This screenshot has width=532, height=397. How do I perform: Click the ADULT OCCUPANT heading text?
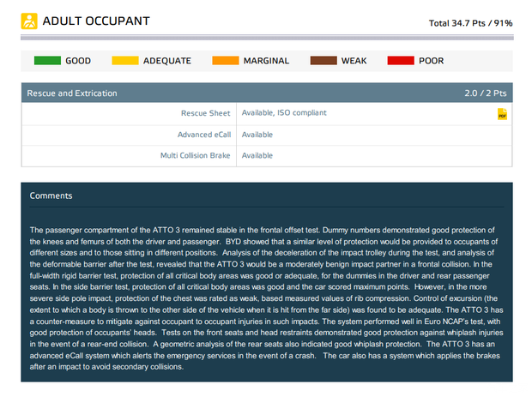click(x=95, y=21)
